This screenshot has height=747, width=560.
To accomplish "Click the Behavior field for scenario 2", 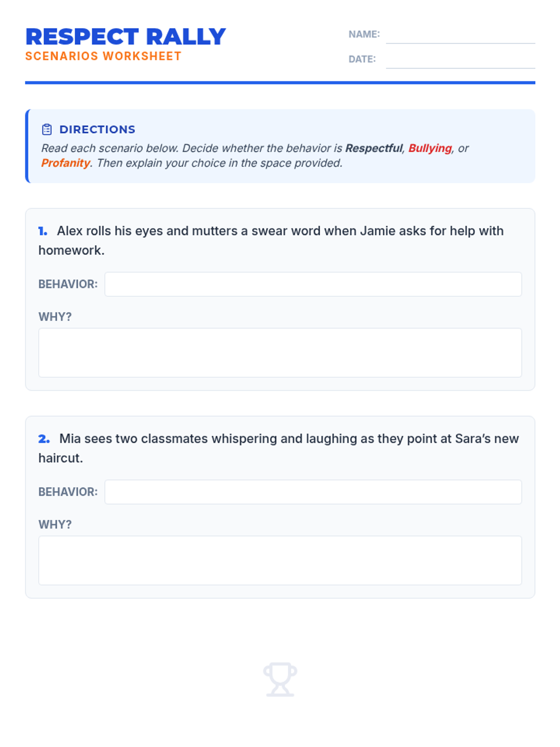I will (x=313, y=492).
